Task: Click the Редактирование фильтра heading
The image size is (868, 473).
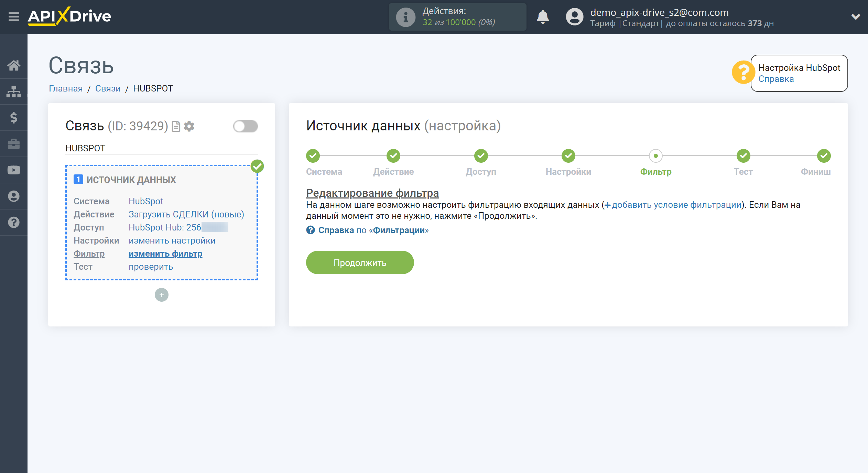Action: click(372, 193)
